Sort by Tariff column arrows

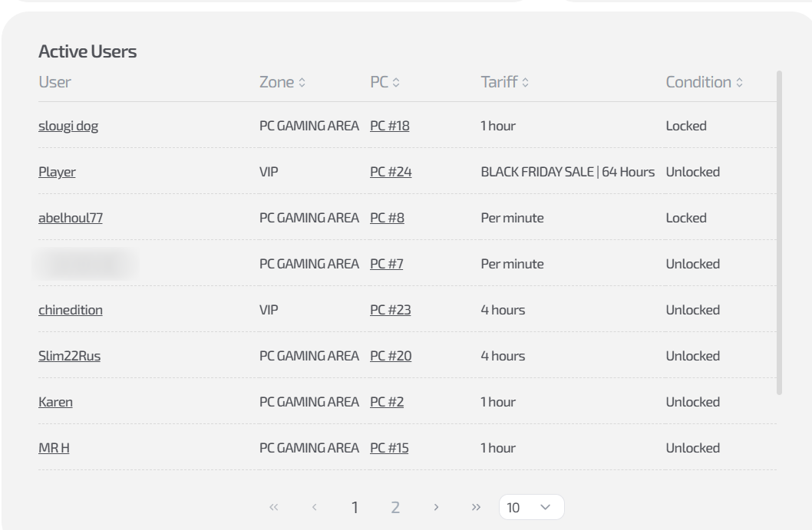[x=525, y=83]
